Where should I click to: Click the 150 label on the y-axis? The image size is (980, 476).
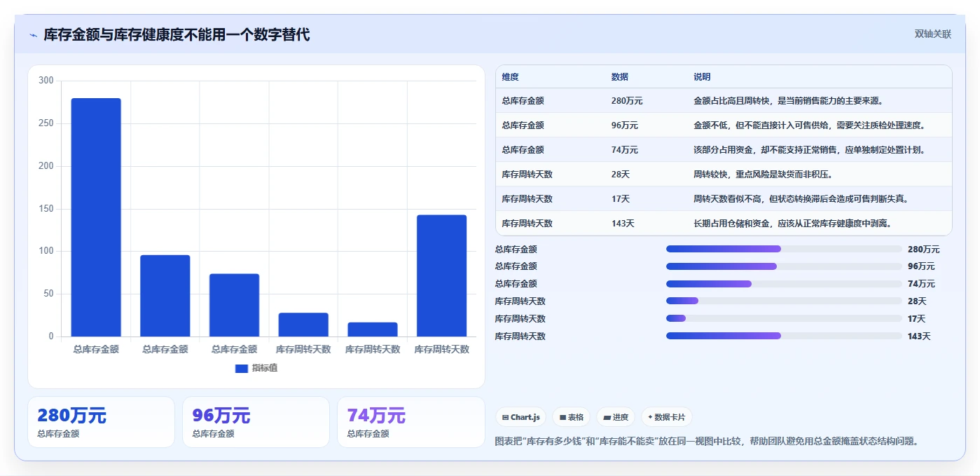(46, 208)
